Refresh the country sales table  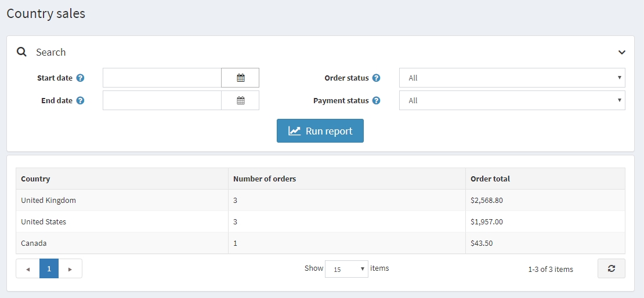tap(611, 268)
